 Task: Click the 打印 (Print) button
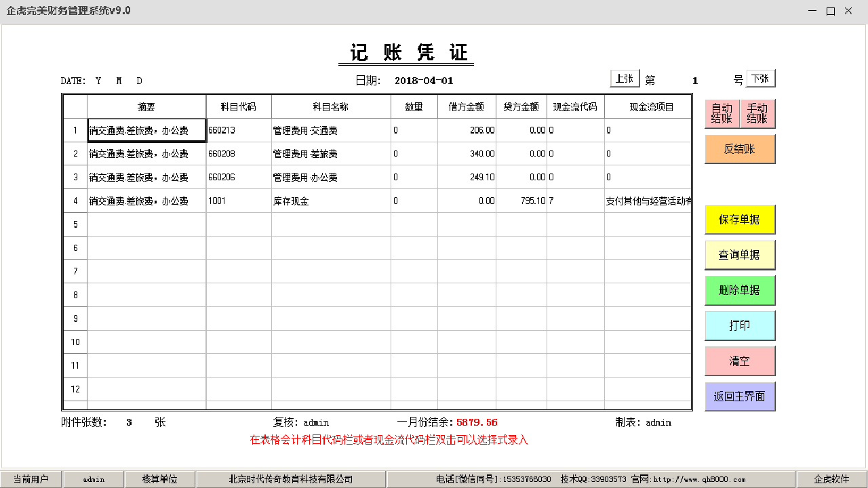coord(740,325)
